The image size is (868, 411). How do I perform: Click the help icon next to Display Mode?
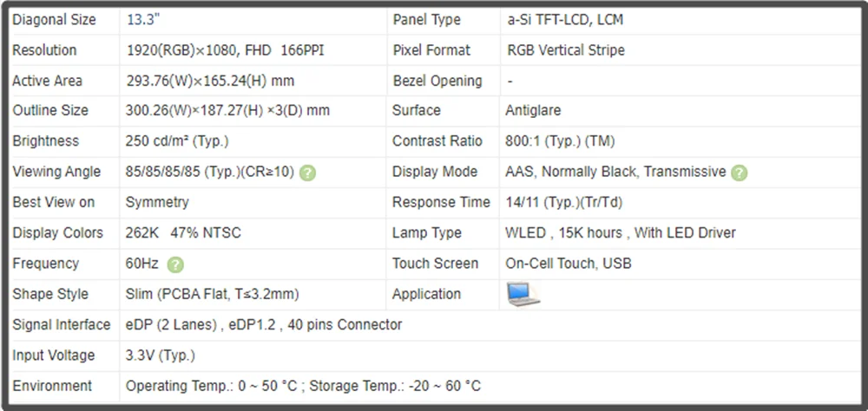tap(739, 173)
